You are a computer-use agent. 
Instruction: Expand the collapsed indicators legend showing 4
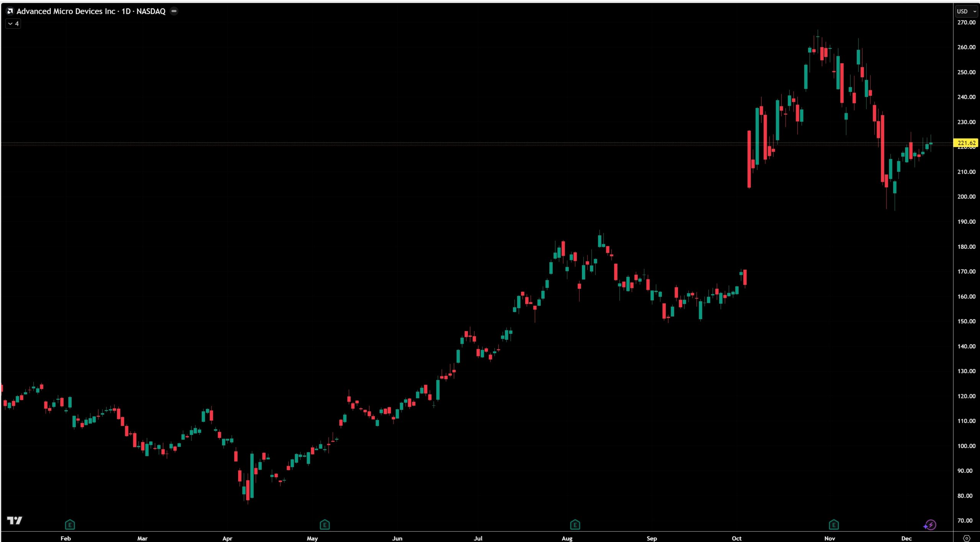pyautogui.click(x=13, y=24)
